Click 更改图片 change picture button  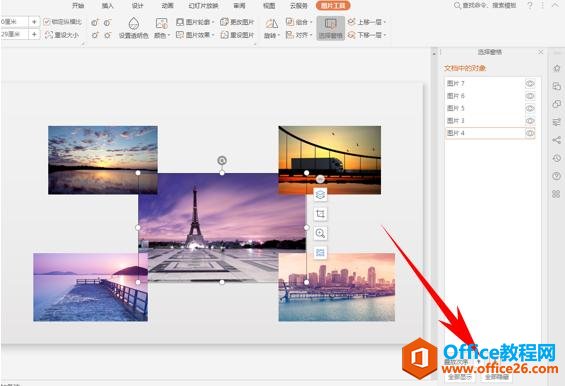coord(237,22)
